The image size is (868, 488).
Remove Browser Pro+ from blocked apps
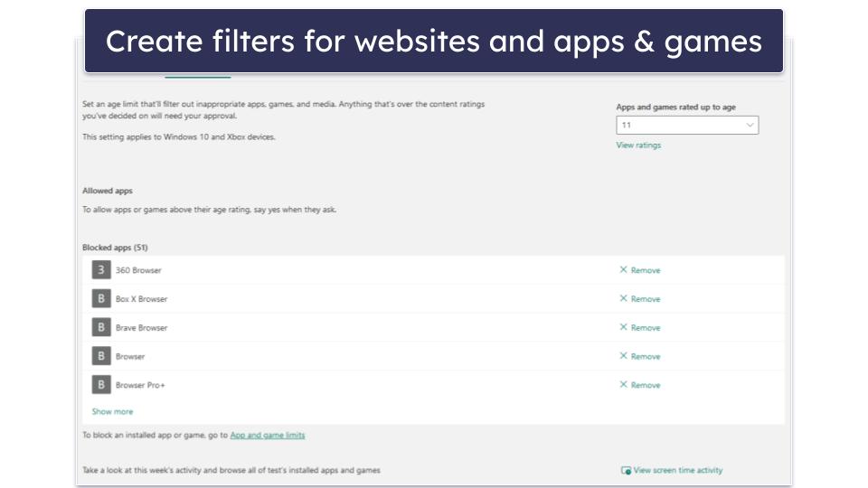pos(640,385)
